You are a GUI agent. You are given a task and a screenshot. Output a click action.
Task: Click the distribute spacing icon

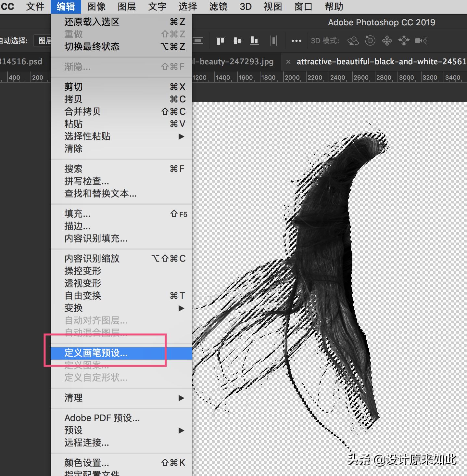coord(274,41)
